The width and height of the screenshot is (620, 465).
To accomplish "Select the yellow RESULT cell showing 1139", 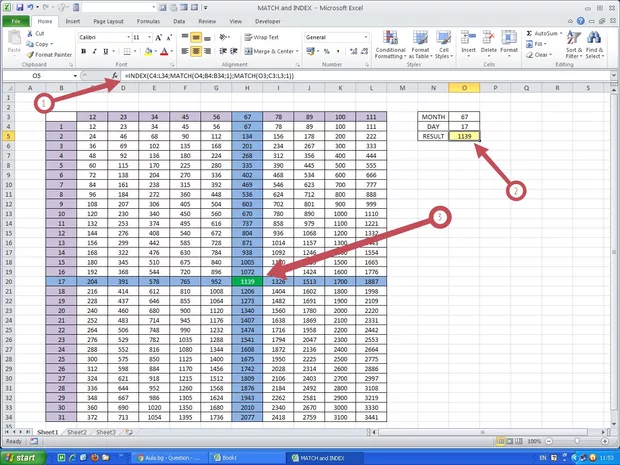I will pos(464,136).
